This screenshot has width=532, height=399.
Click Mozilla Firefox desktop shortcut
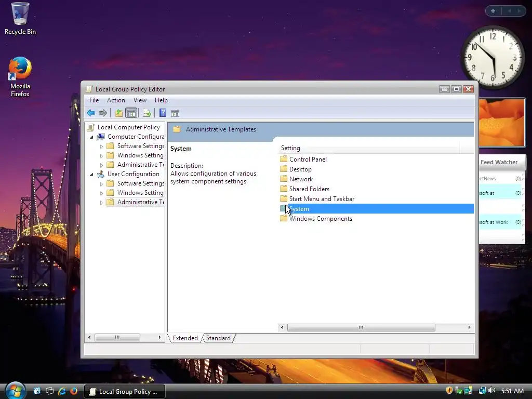pos(20,77)
